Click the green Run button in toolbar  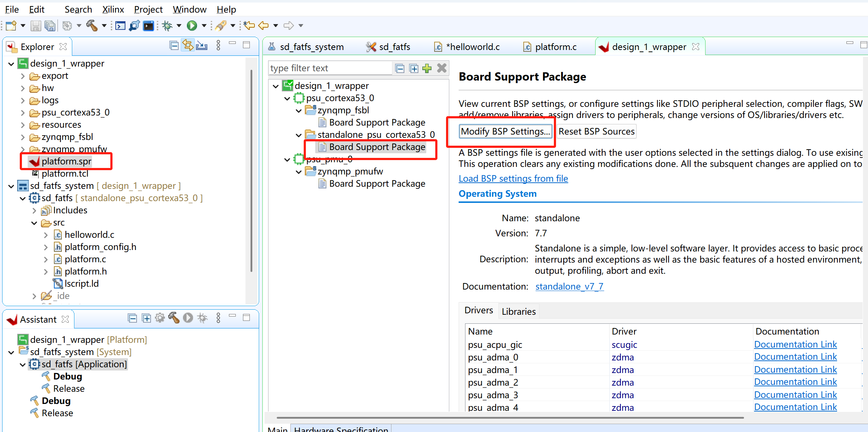192,26
